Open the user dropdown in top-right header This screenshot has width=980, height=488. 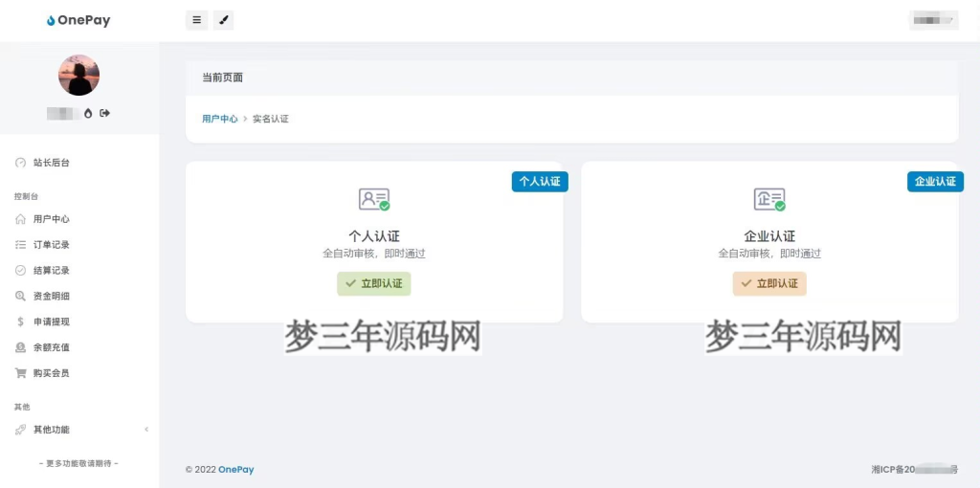coord(934,20)
